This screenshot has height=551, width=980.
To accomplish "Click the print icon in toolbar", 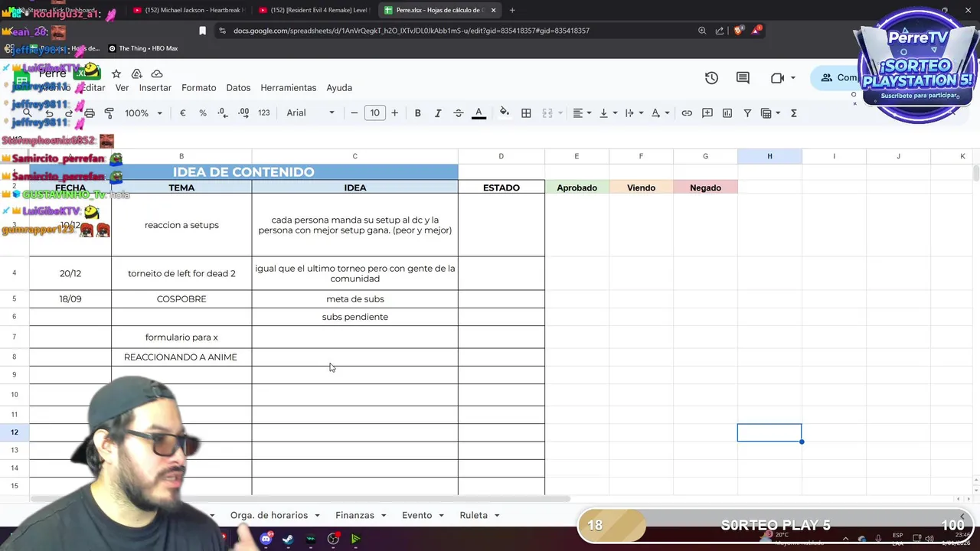I will coord(90,112).
